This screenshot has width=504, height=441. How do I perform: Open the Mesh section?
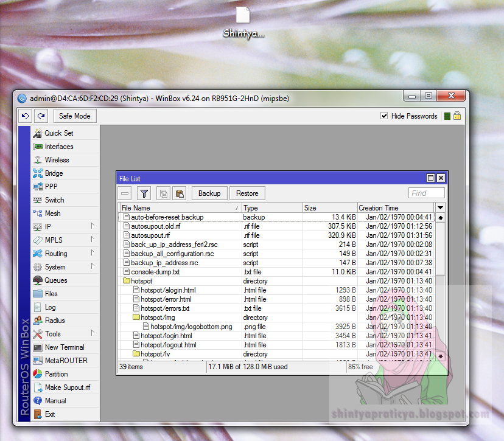tap(65, 214)
